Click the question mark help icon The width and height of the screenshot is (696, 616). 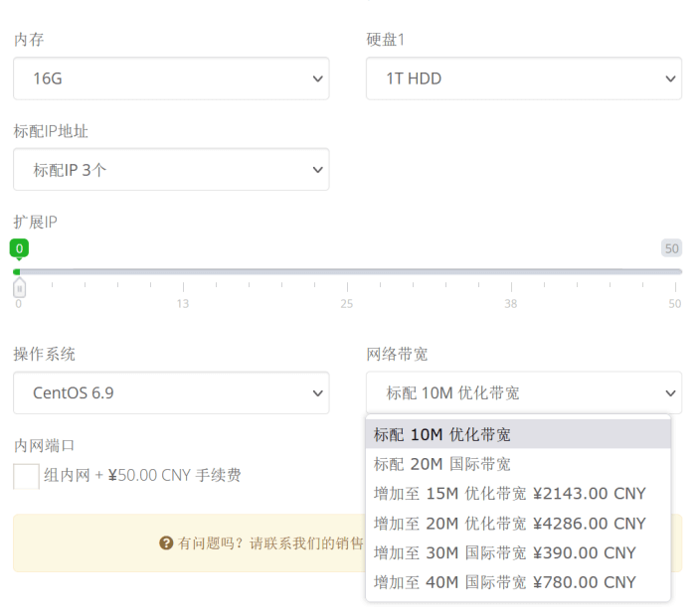click(x=166, y=543)
